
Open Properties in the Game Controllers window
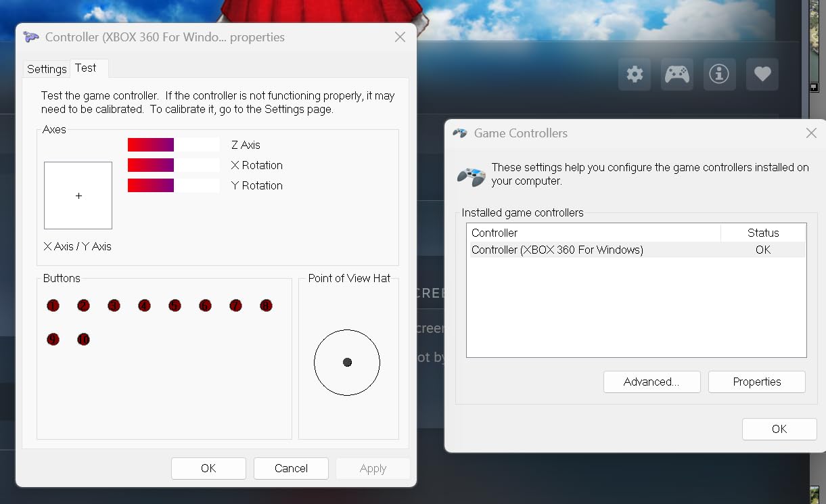pyautogui.click(x=757, y=382)
